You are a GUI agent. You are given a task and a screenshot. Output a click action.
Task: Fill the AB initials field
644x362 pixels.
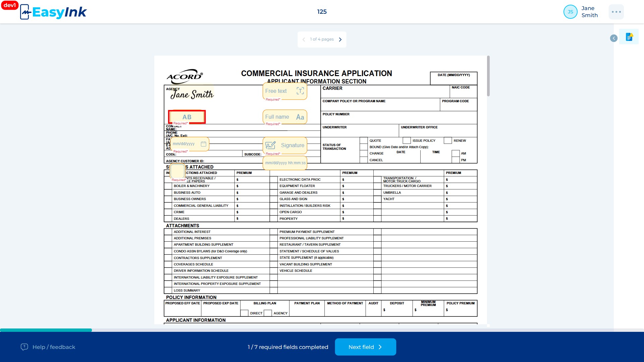tap(187, 117)
